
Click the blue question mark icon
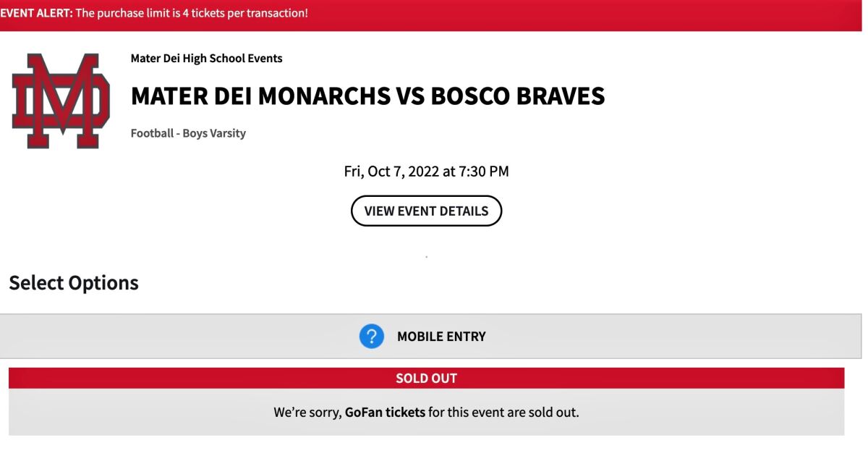tap(372, 337)
